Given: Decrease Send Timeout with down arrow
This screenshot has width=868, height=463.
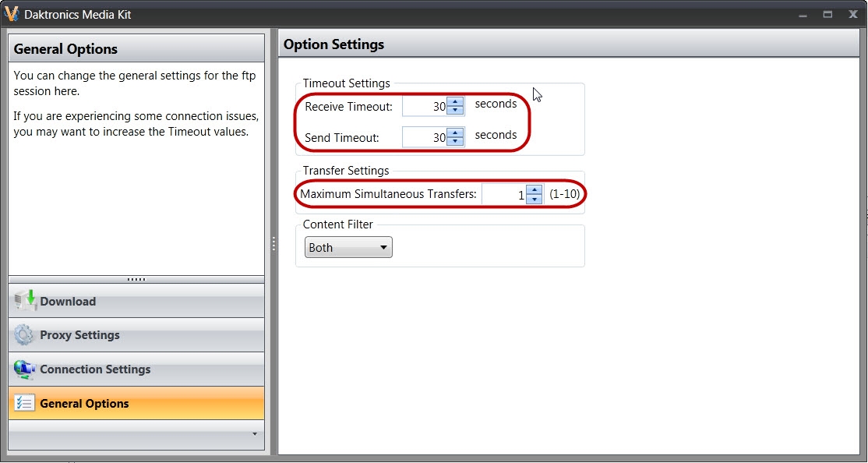Looking at the screenshot, I should [456, 142].
